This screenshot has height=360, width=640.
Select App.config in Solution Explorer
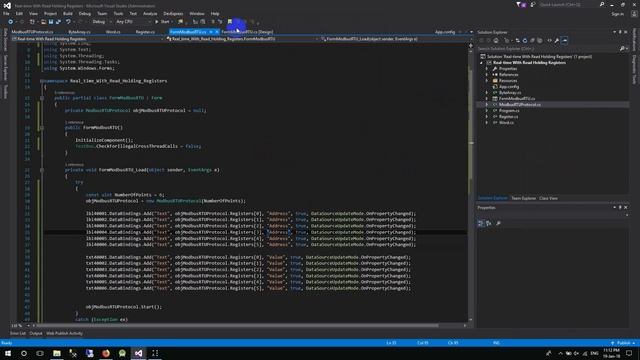coord(509,87)
